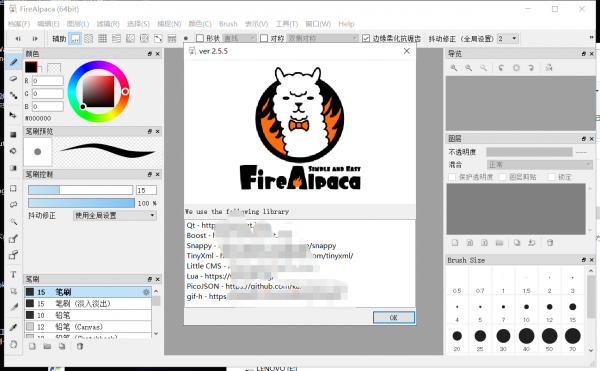Open the Help menu

coord(346,24)
